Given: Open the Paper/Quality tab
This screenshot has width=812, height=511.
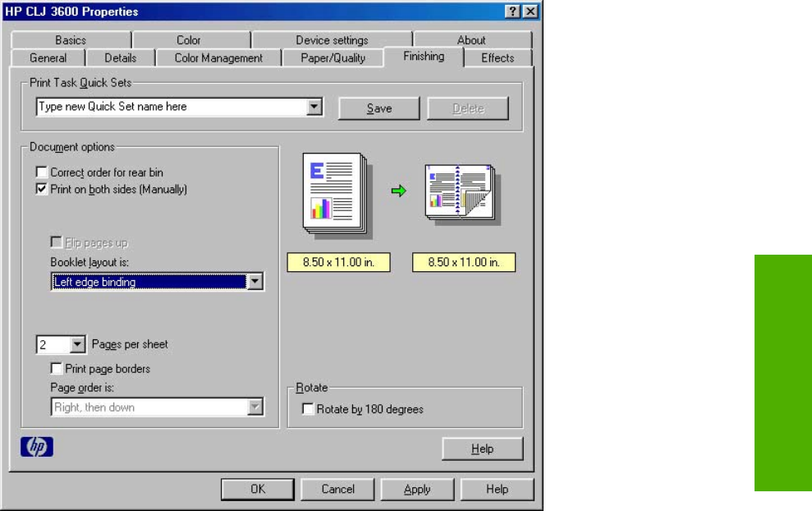Looking at the screenshot, I should [333, 58].
